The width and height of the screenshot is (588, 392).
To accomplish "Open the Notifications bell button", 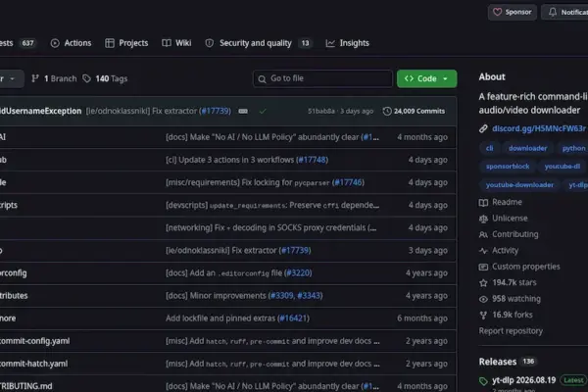I will click(566, 12).
